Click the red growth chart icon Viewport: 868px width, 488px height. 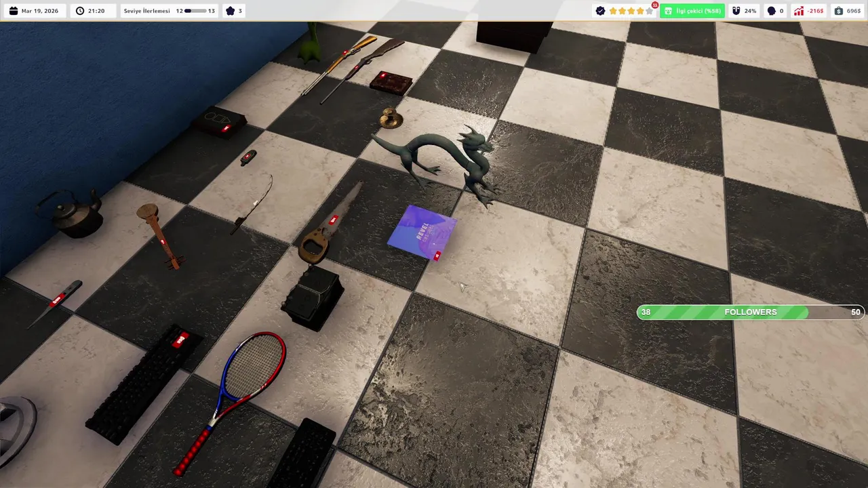pos(799,11)
